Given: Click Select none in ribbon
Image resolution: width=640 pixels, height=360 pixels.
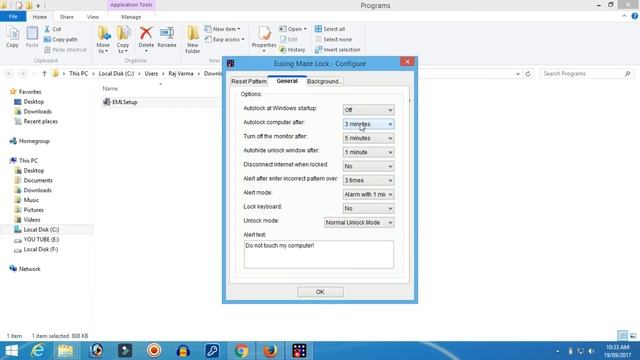Looking at the screenshot, I should (x=333, y=39).
